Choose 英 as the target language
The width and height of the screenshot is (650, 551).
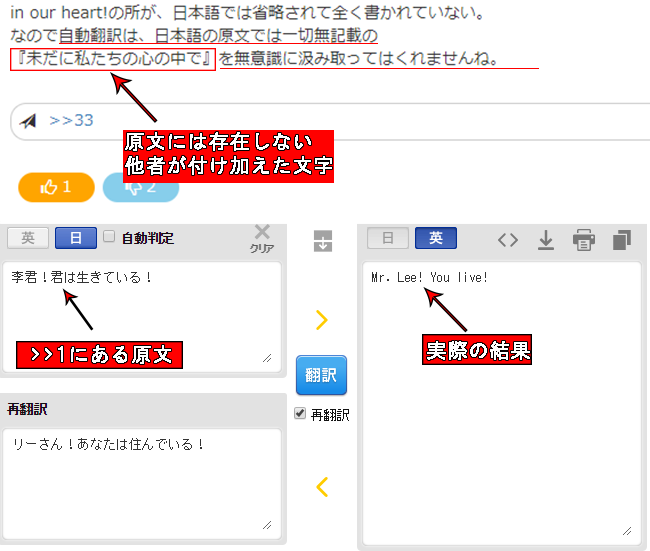tap(435, 238)
